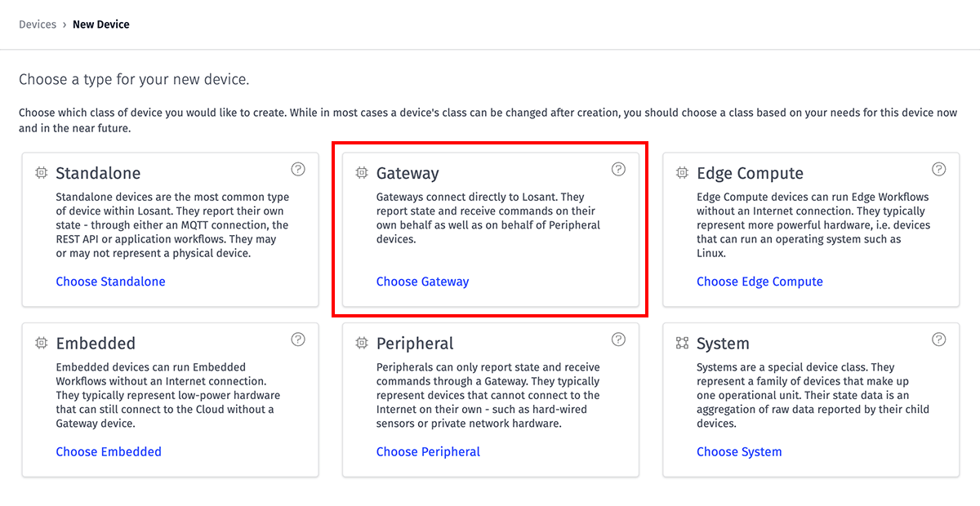Screen dimensions: 980x506
Task: Click the chip icon beside Embedded heading
Action: point(42,344)
